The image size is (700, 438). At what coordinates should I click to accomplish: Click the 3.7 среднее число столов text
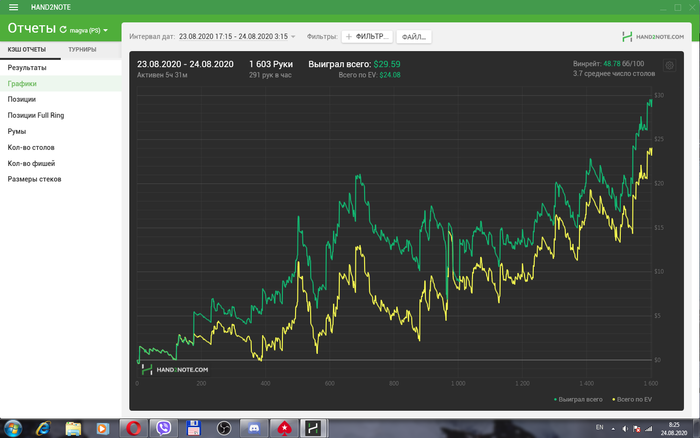coord(614,74)
